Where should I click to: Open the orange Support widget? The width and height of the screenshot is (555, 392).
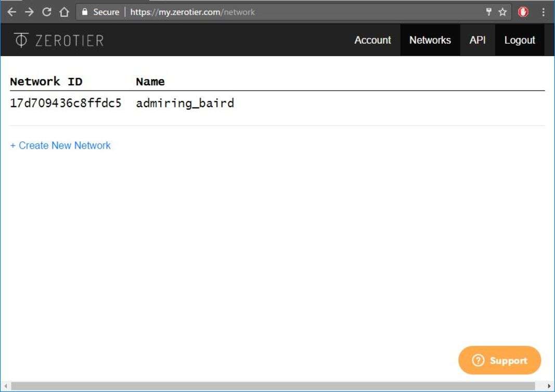tap(499, 360)
